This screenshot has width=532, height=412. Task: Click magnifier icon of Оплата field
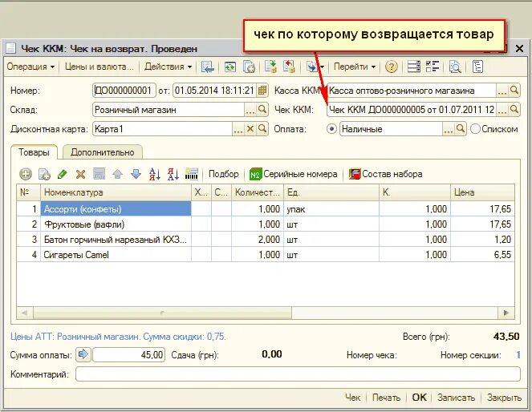pyautogui.click(x=461, y=129)
